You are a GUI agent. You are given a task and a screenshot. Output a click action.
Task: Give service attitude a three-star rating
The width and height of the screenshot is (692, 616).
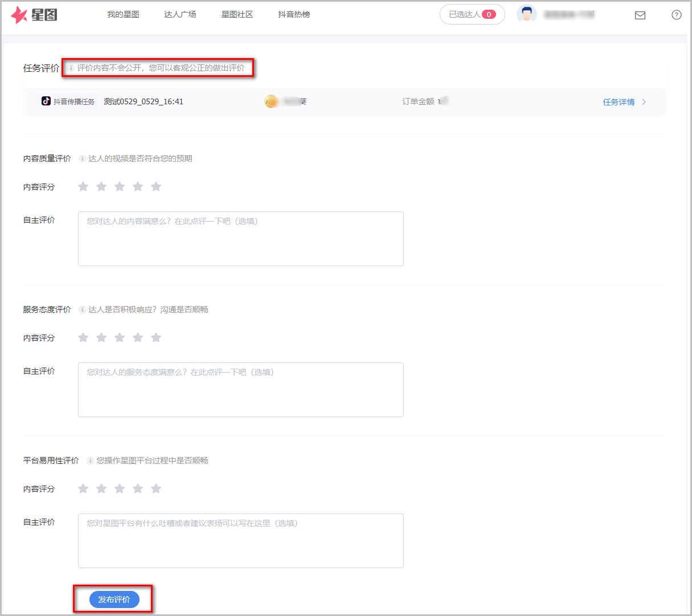point(120,338)
